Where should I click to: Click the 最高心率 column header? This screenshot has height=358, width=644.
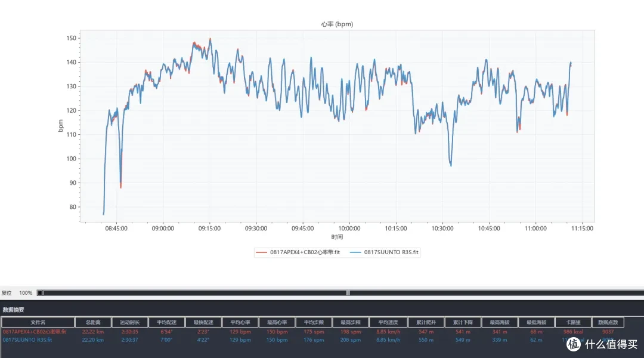coord(277,322)
